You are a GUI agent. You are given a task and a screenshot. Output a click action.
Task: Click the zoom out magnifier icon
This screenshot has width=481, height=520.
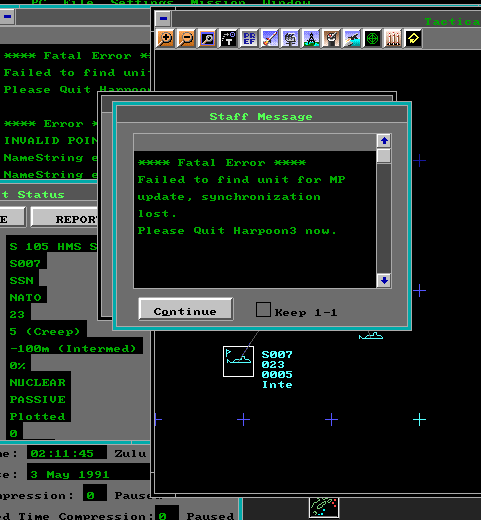coord(186,38)
